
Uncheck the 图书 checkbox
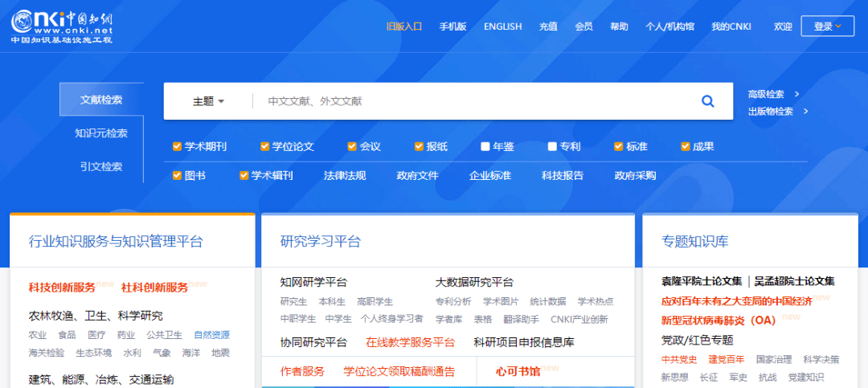[177, 175]
